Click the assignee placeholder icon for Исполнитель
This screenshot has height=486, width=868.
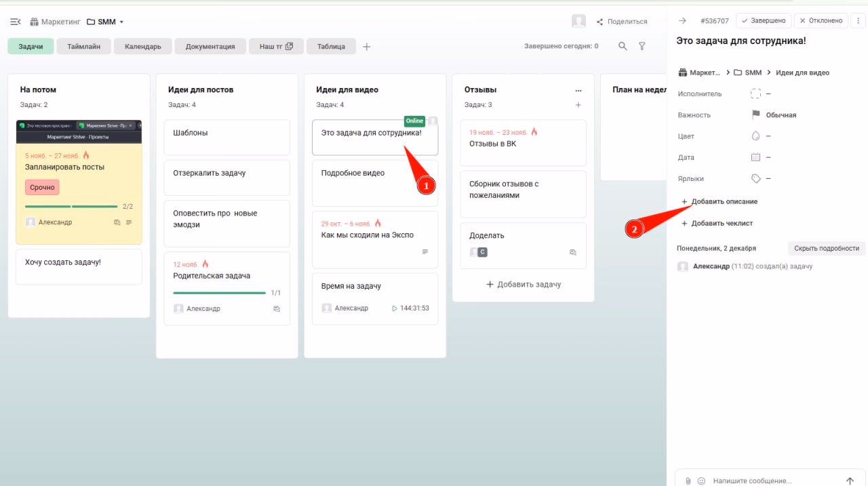tap(756, 94)
